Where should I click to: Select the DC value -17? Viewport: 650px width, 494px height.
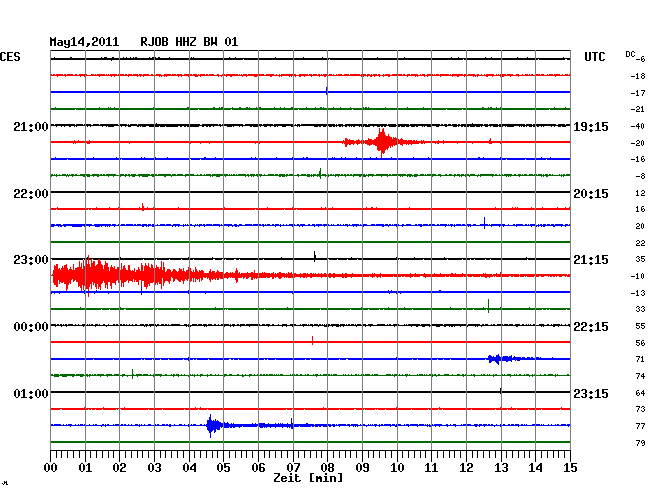coord(638,93)
